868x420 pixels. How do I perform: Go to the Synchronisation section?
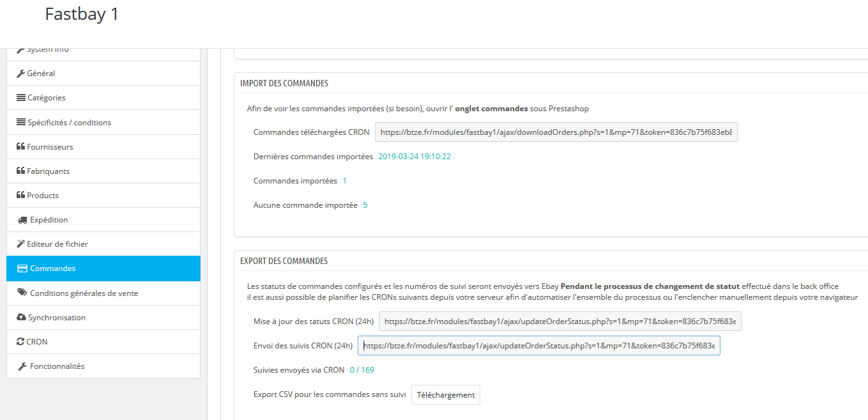coord(103,318)
